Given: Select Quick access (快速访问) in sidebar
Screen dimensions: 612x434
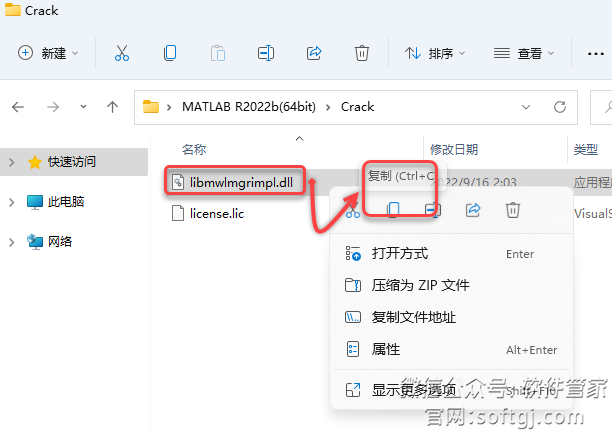Looking at the screenshot, I should [72, 162].
